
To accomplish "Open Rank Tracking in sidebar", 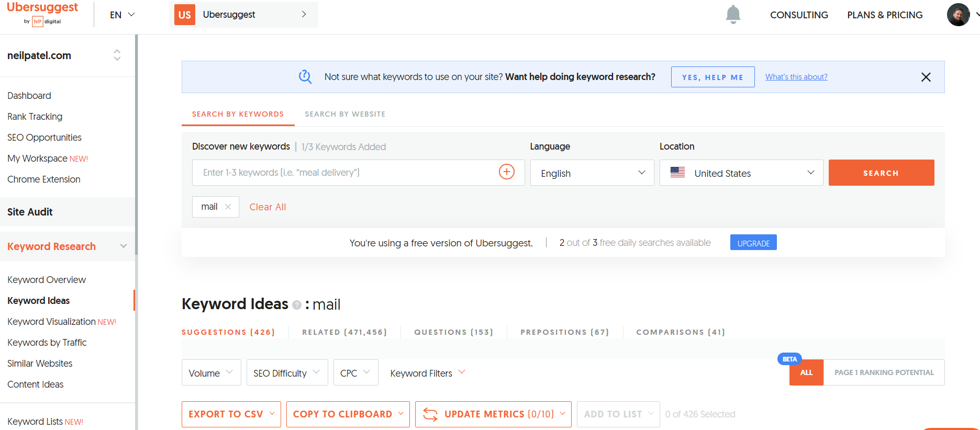I will click(35, 117).
